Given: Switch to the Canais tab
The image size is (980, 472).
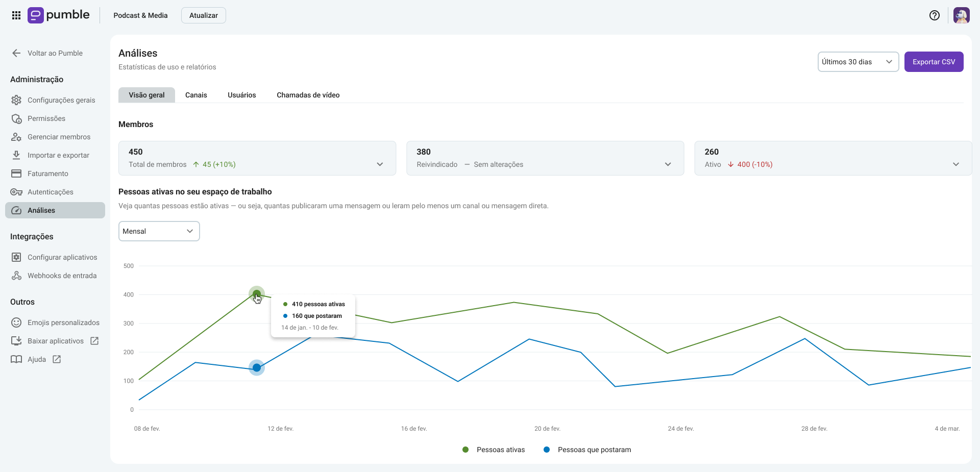Looking at the screenshot, I should click(x=196, y=95).
